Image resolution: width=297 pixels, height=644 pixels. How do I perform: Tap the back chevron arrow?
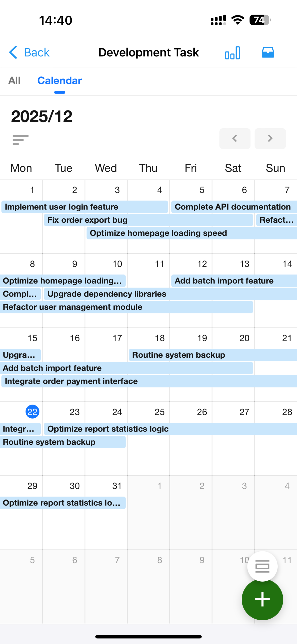[x=13, y=52]
